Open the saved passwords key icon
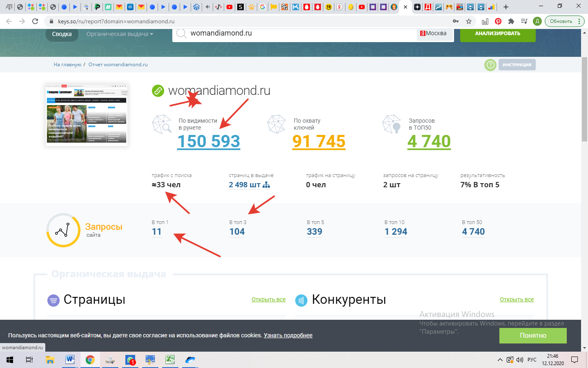This screenshot has width=588, height=368. [456, 21]
